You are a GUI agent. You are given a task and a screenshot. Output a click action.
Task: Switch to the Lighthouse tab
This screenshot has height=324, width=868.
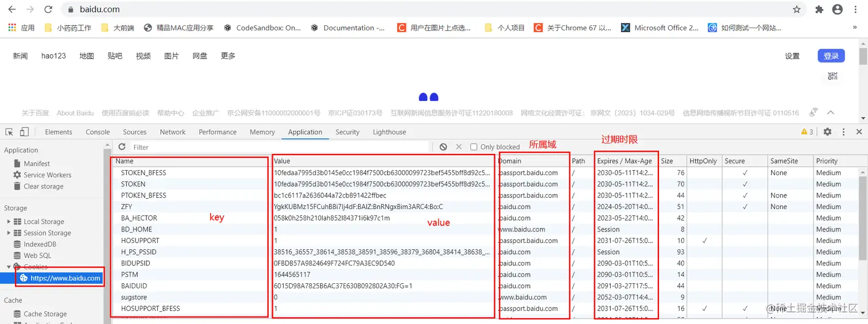pyautogui.click(x=389, y=132)
